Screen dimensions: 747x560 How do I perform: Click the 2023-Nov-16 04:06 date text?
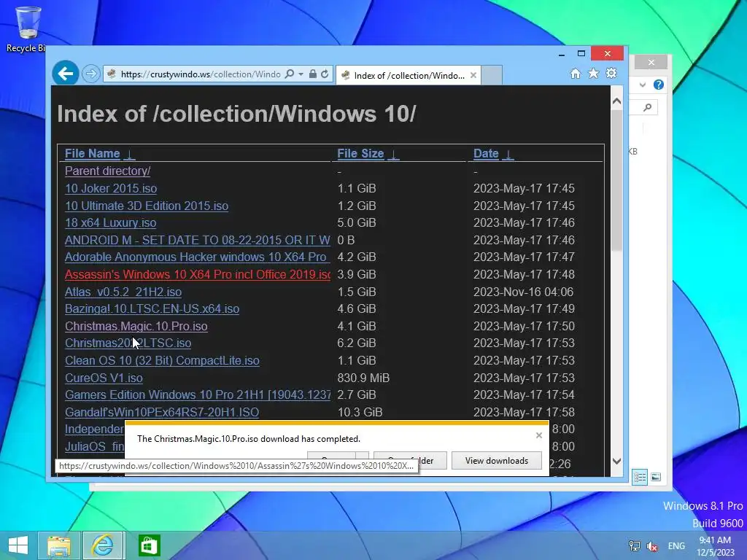click(524, 292)
